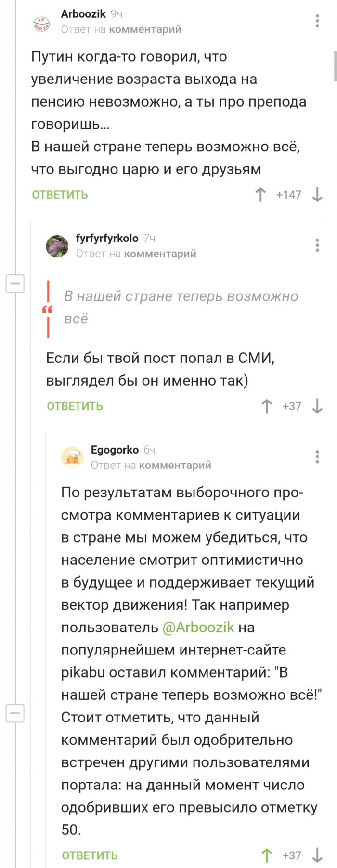The width and height of the screenshot is (337, 868).
Task: Upvote Arboozik's comment
Action: (260, 195)
